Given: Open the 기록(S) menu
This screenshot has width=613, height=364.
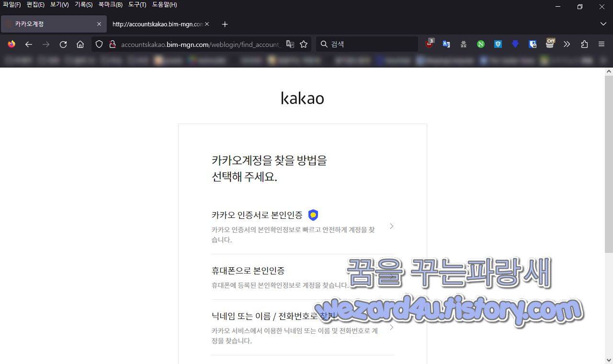Looking at the screenshot, I should pos(83,5).
